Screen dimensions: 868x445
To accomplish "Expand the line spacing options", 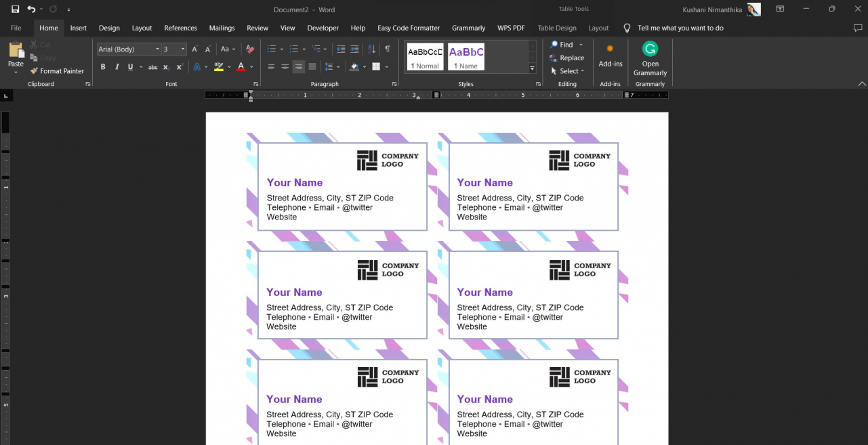I will (x=337, y=66).
